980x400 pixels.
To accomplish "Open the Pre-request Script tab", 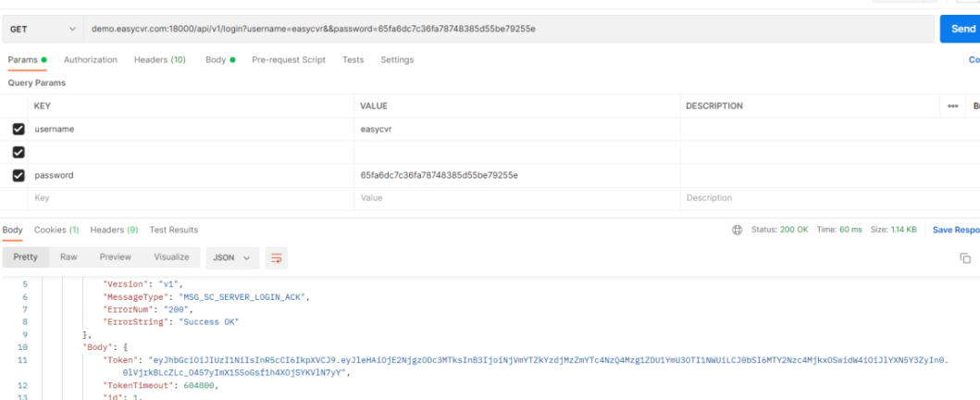I will click(289, 60).
